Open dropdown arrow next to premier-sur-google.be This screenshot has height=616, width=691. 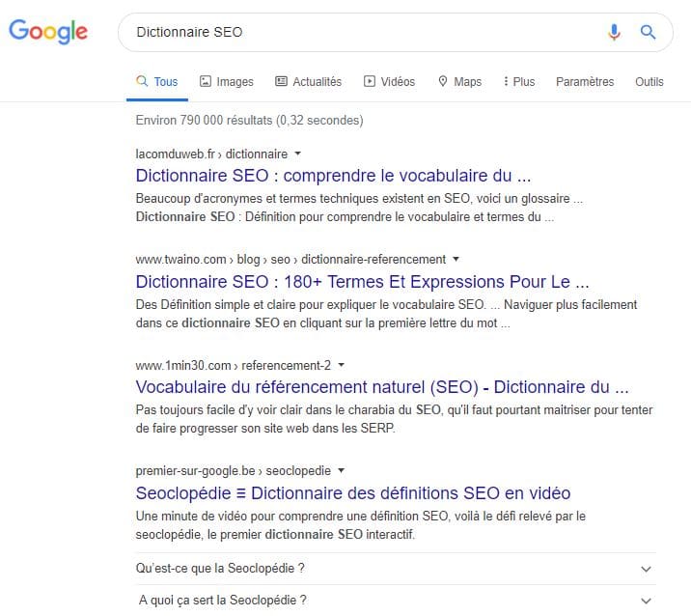click(x=341, y=470)
